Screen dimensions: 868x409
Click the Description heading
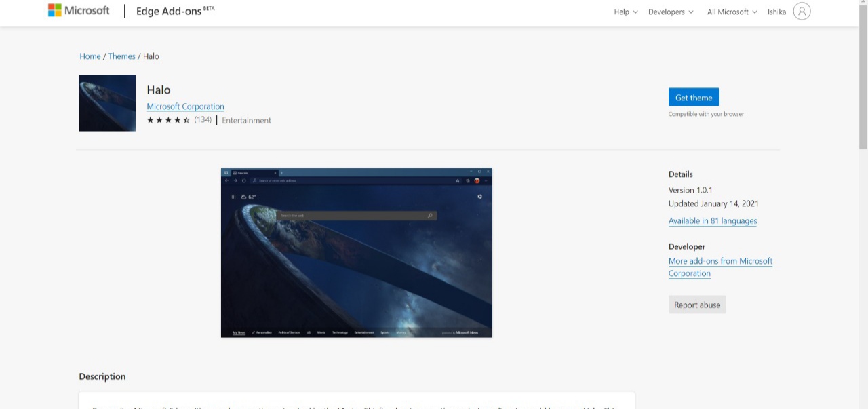(102, 376)
